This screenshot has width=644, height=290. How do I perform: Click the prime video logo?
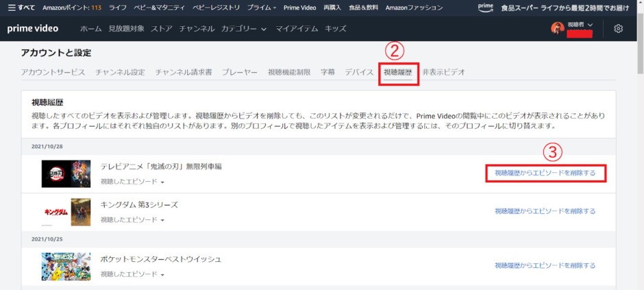[x=33, y=28]
